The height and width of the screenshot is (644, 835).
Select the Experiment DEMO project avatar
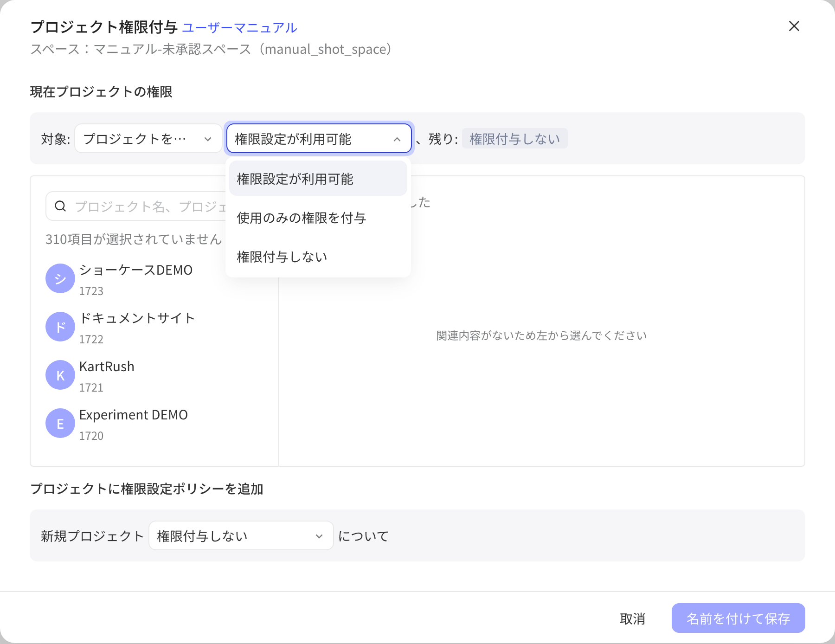pos(60,423)
